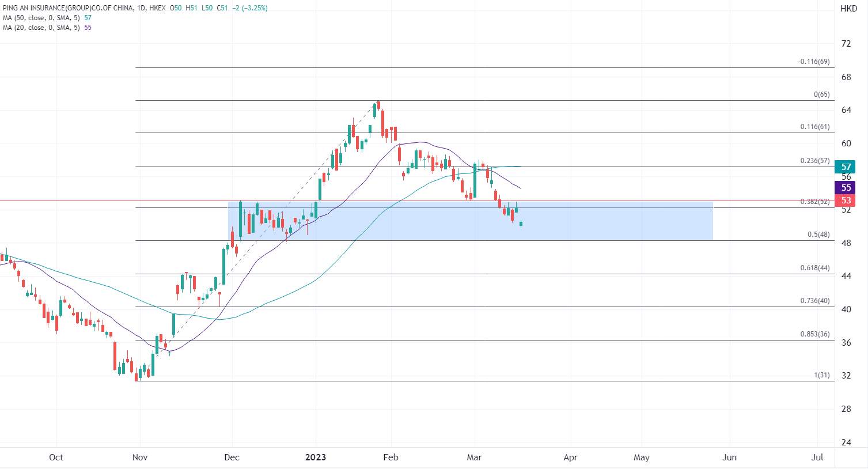868x469 pixels.
Task: Click the red 53 price tag
Action: tap(846, 201)
